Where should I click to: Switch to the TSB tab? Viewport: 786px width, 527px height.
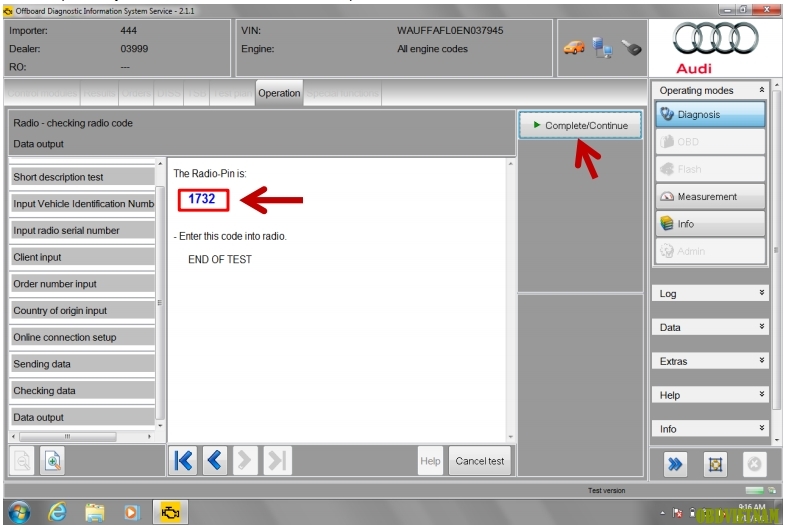tap(196, 93)
